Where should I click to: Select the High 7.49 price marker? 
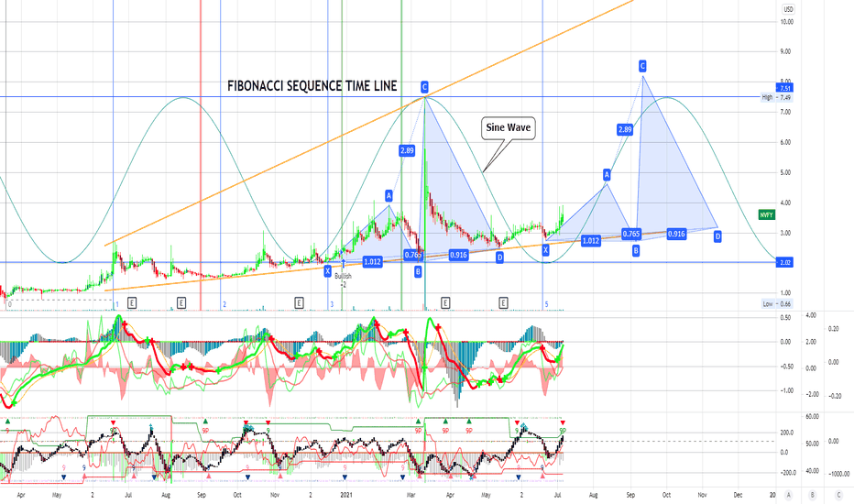tap(777, 97)
